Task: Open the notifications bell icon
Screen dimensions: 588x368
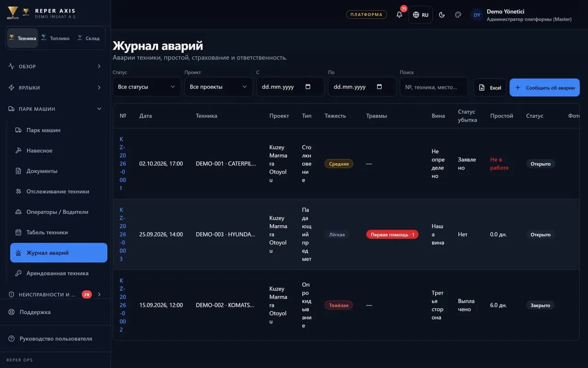Action: coord(399,15)
